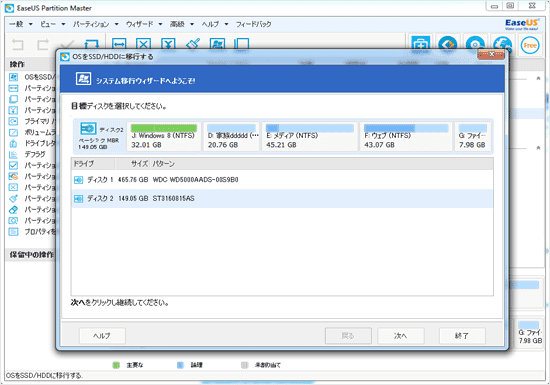This screenshot has width=550, height=385.
Task: Click the checkmark check-partition icon in sidebar
Action: [x=13, y=165]
